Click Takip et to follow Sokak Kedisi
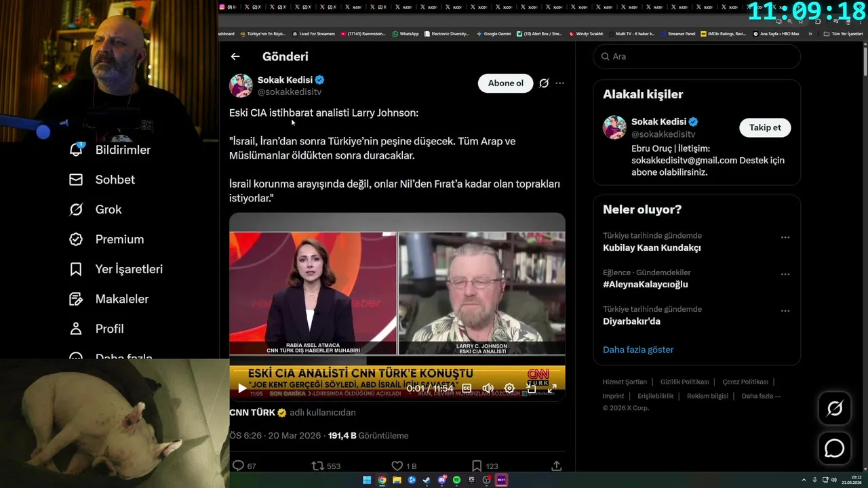 765,127
